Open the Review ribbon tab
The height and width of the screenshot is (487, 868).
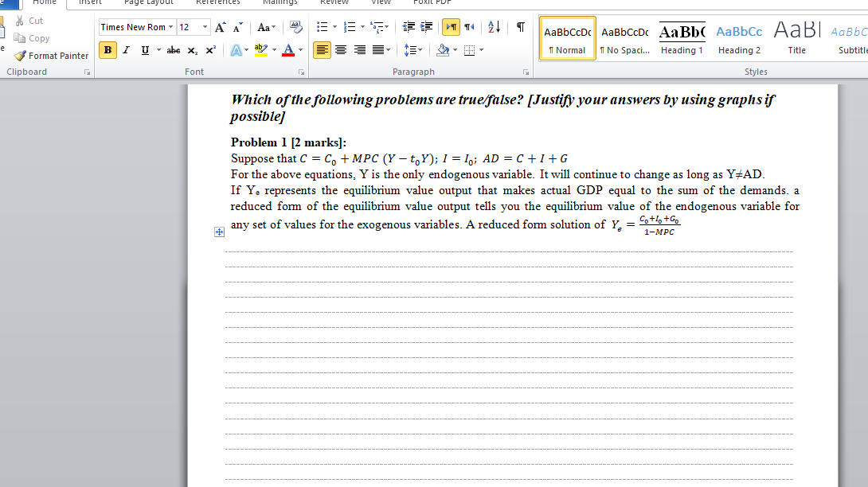coord(334,3)
